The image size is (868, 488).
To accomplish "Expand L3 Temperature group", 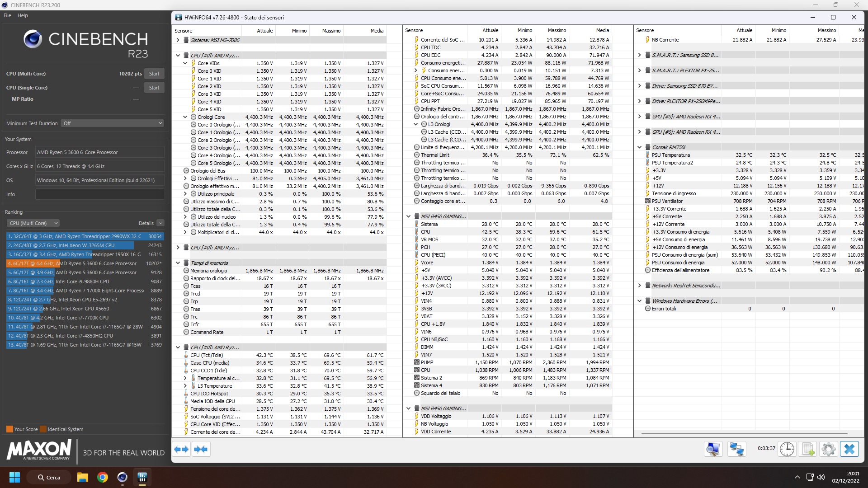I will pyautogui.click(x=185, y=386).
